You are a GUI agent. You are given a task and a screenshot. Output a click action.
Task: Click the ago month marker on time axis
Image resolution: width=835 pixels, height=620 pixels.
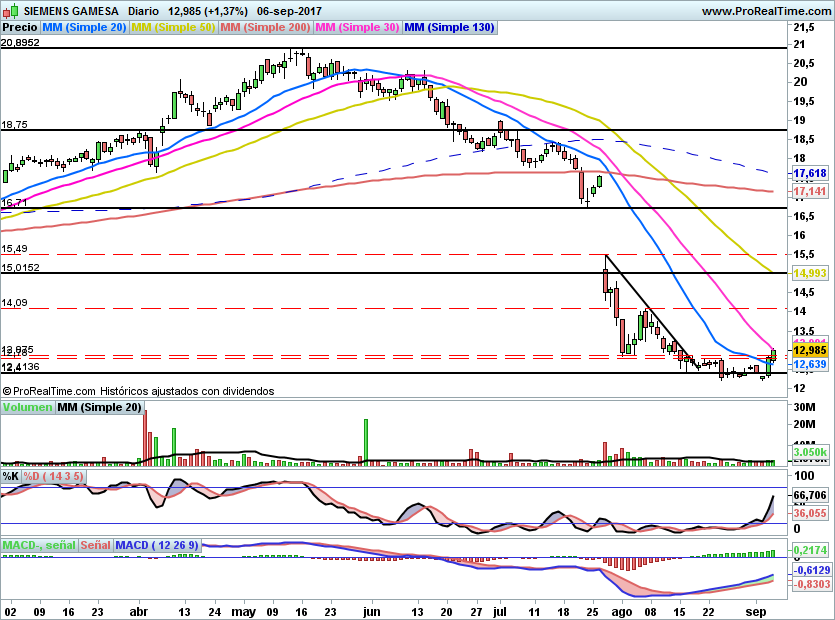click(x=621, y=612)
